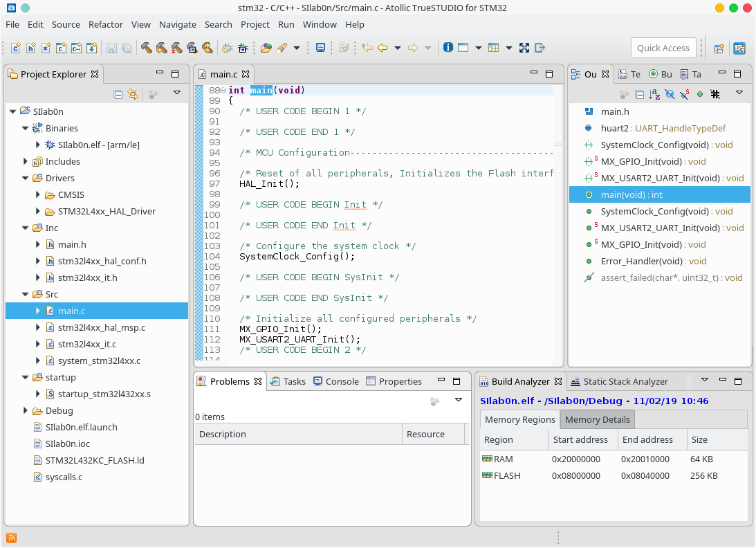Screen dimensions: 756x548
Task: Open the C/C++ perspective icon
Action: 739,48
